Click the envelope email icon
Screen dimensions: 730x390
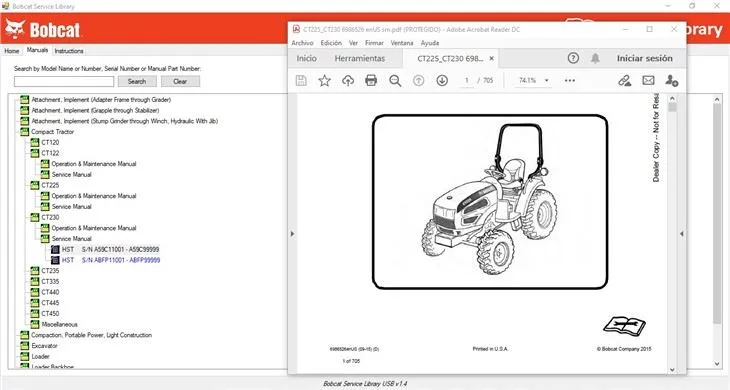tap(648, 81)
